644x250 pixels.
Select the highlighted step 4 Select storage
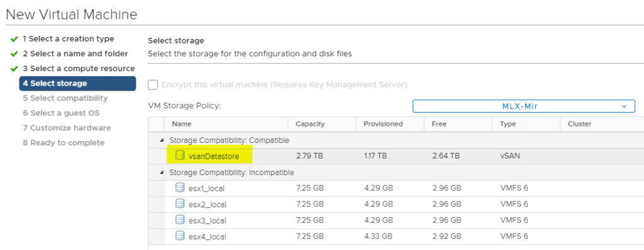(x=77, y=84)
